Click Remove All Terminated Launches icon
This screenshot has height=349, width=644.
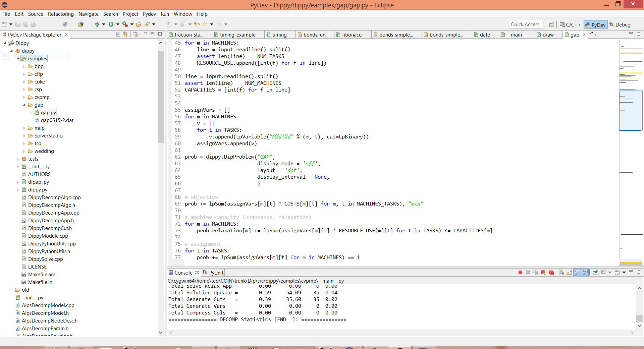(x=536, y=273)
